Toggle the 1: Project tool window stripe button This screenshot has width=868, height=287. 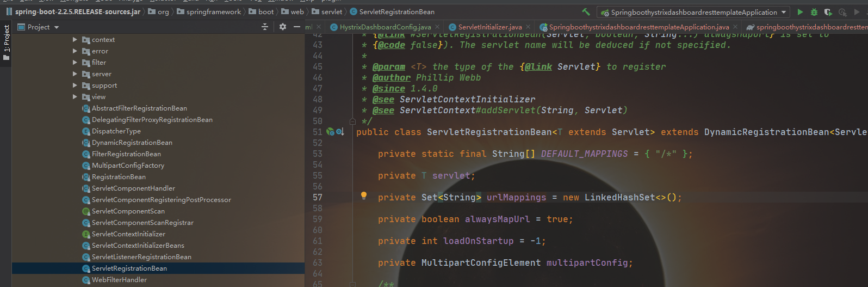[6, 42]
